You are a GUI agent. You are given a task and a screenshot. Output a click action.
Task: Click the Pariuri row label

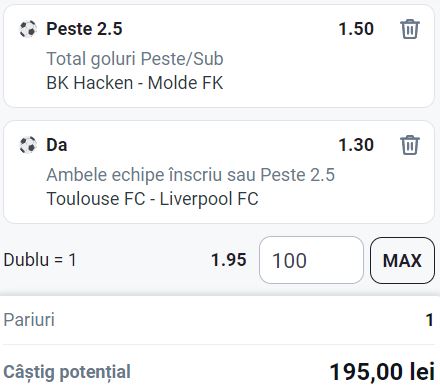tap(29, 320)
